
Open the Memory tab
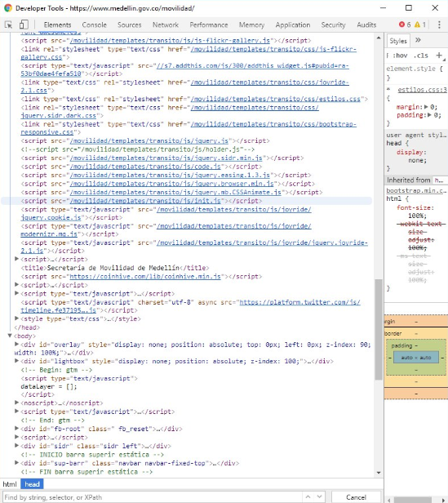251,24
